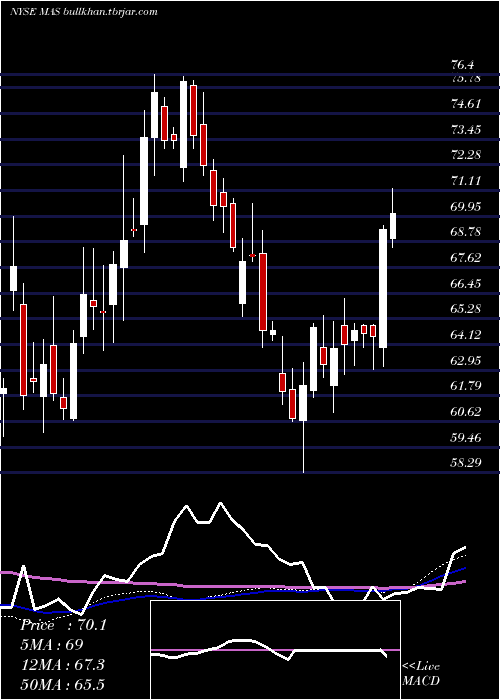Click the 76.4 price axis label

[463, 65]
